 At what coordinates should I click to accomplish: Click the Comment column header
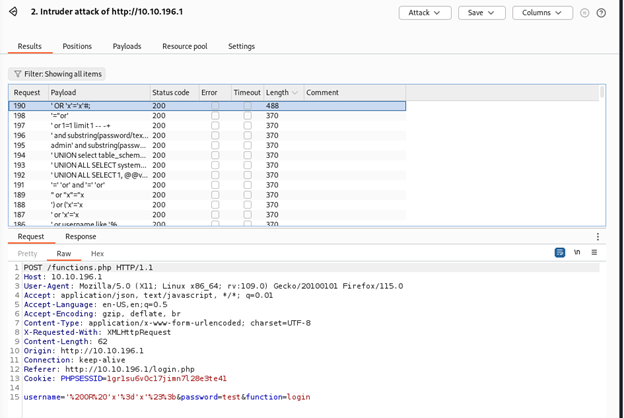[355, 92]
